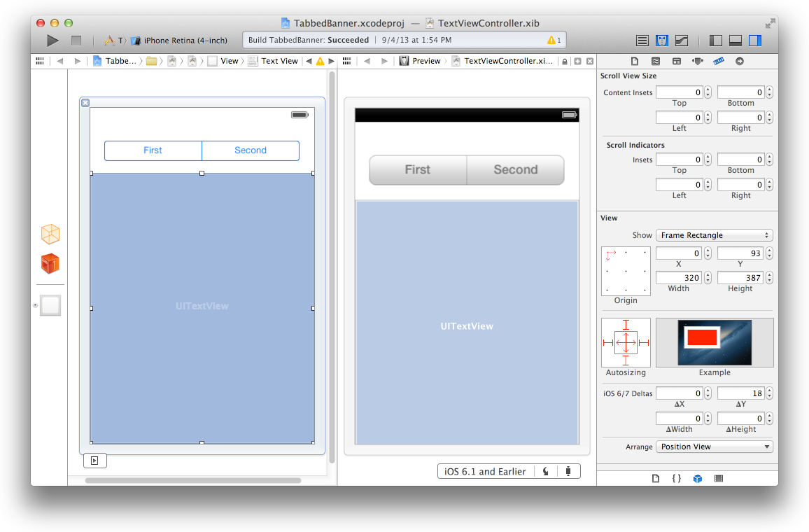Show the Object library
This screenshot has height=532, width=809.
[x=697, y=479]
